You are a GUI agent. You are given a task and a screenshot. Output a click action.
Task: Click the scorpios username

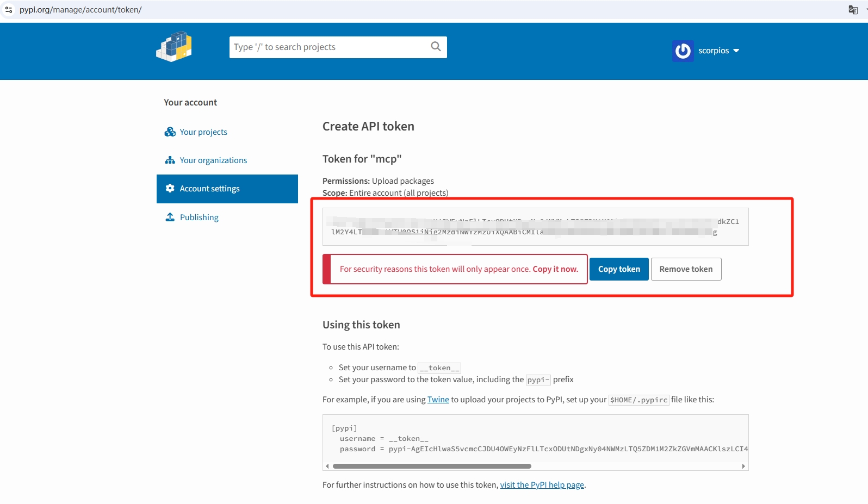coord(714,51)
